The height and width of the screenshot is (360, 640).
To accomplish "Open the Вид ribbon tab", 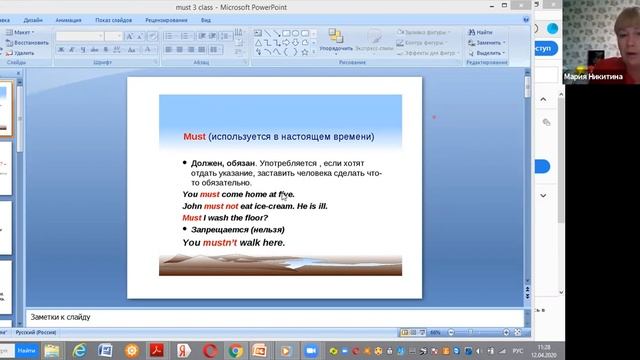I will click(x=206, y=20).
